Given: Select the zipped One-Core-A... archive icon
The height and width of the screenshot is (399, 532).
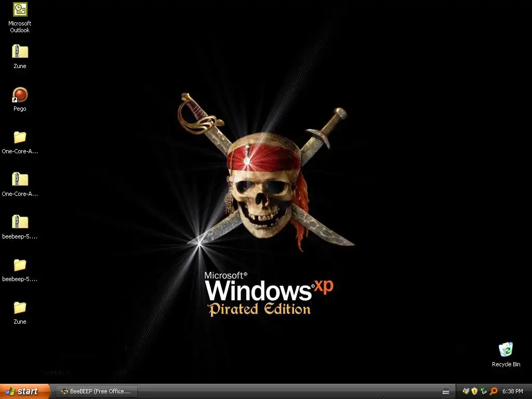Looking at the screenshot, I should point(20,179).
